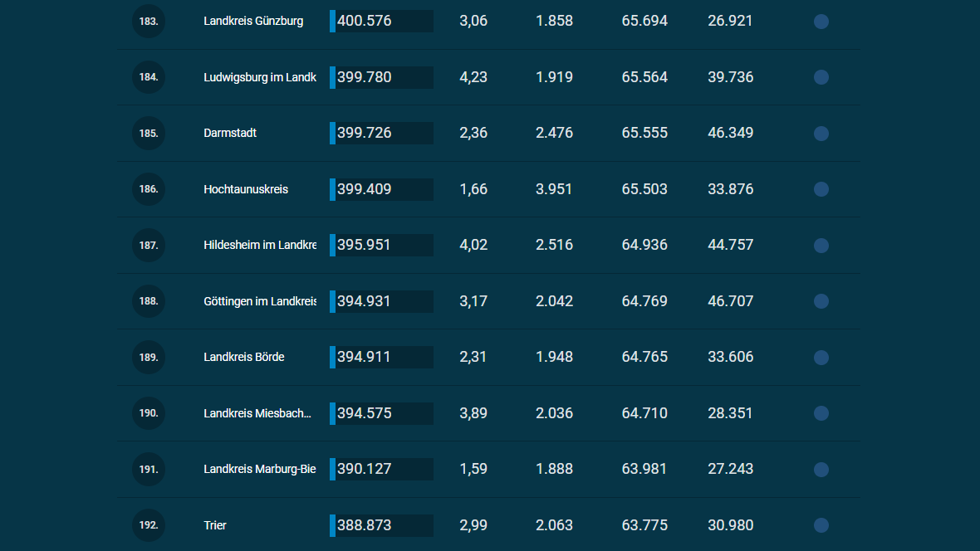Click the circle icon in Hildesheim row
The width and height of the screenshot is (980, 551).
click(x=821, y=246)
